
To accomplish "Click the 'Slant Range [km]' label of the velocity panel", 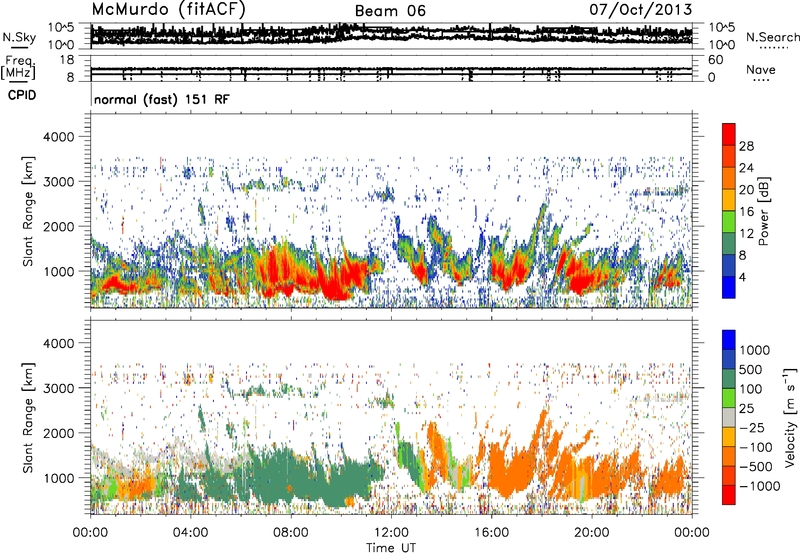I will pos(28,418).
